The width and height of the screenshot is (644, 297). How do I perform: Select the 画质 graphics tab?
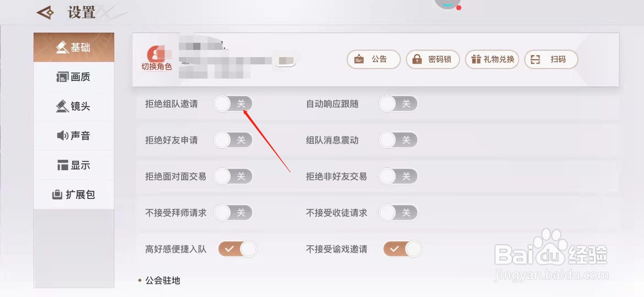pos(74,77)
